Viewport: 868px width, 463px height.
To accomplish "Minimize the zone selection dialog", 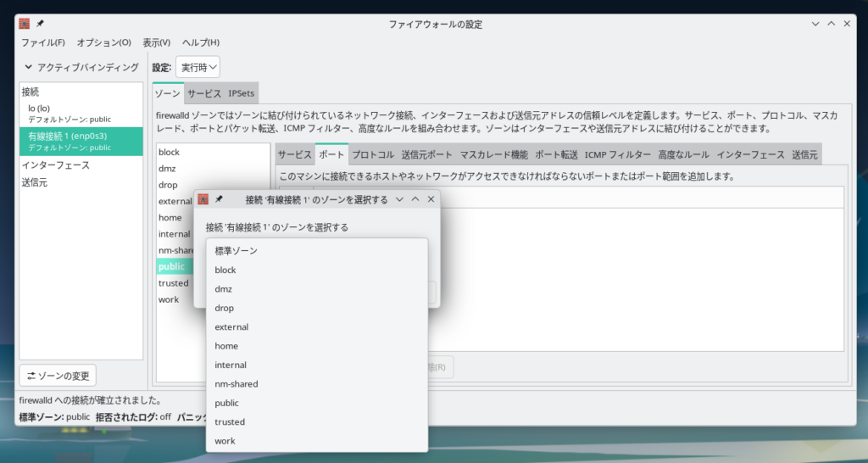I will (x=399, y=199).
